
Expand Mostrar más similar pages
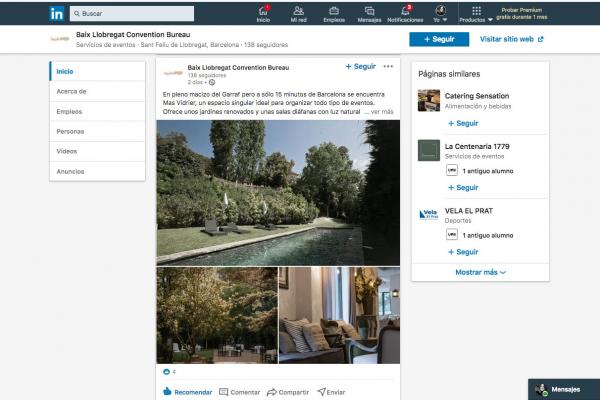pos(480,272)
